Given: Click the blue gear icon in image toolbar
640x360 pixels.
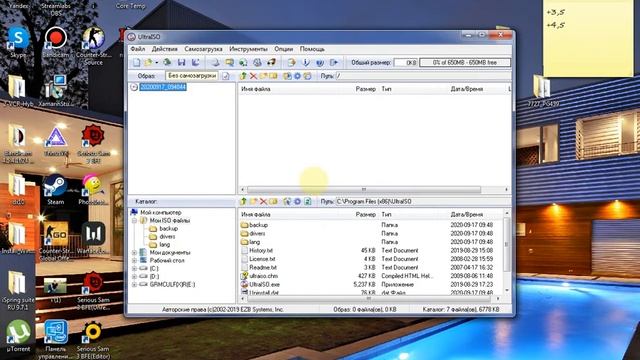Looking at the screenshot, I should point(297,76).
